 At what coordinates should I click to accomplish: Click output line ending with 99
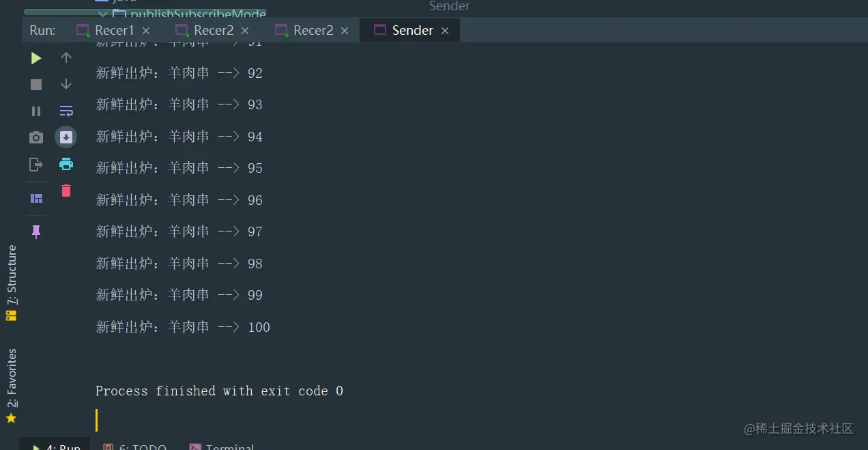click(179, 295)
